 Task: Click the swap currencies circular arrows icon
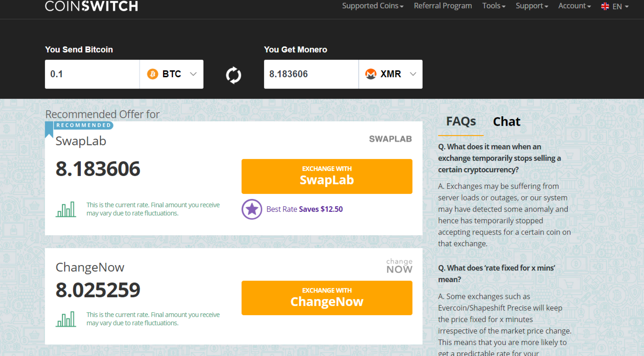pos(233,75)
